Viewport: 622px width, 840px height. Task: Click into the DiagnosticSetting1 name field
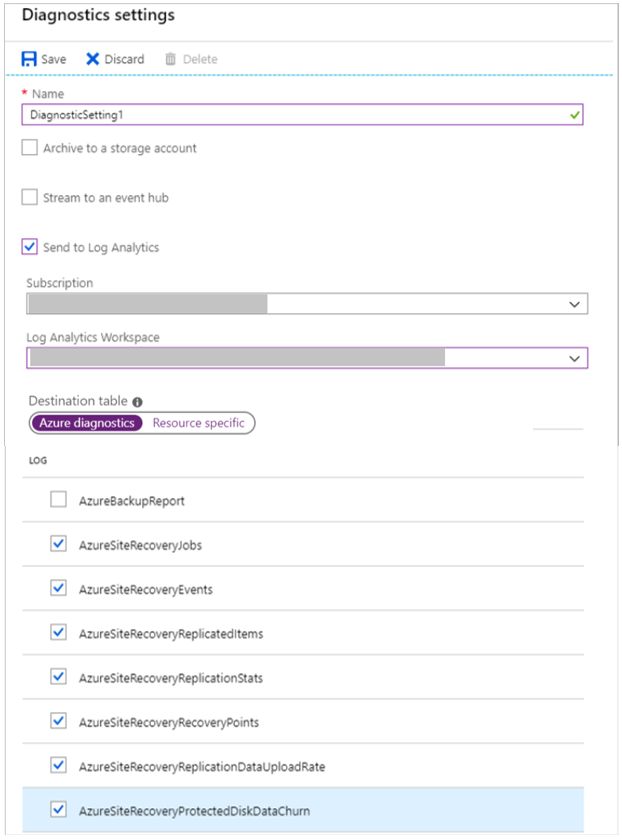(302, 115)
